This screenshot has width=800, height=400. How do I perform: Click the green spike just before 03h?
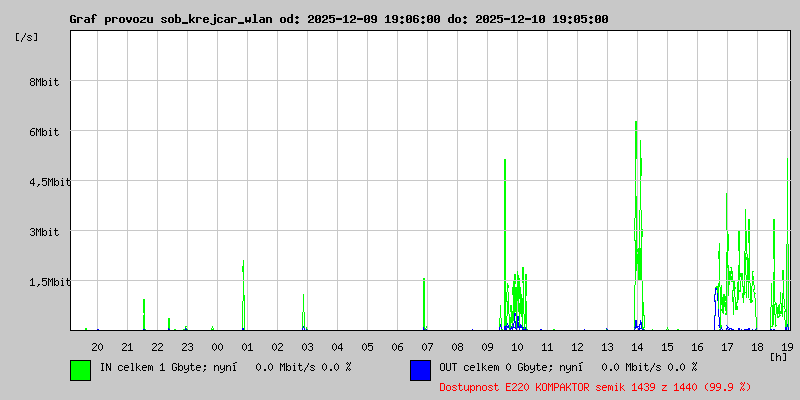tap(303, 312)
